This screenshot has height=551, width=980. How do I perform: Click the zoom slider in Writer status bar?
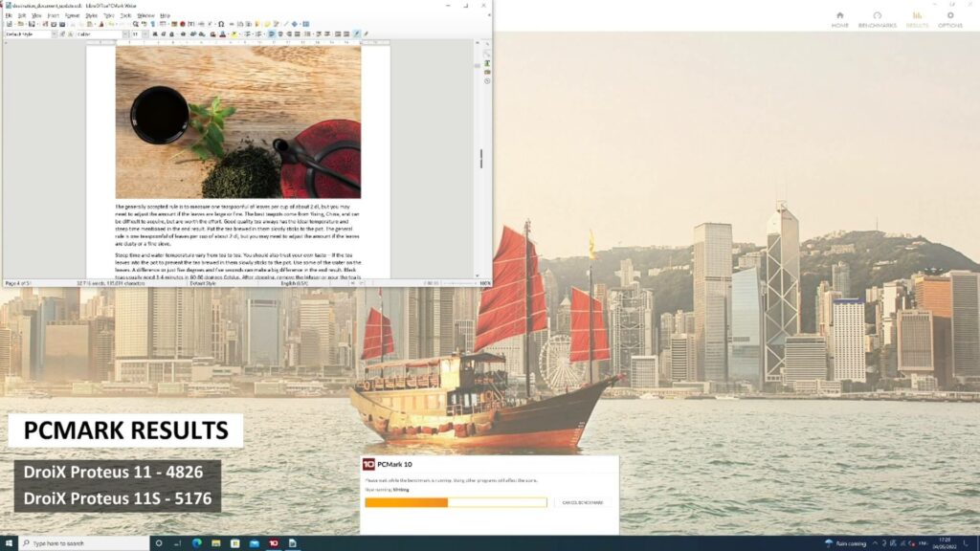[459, 283]
